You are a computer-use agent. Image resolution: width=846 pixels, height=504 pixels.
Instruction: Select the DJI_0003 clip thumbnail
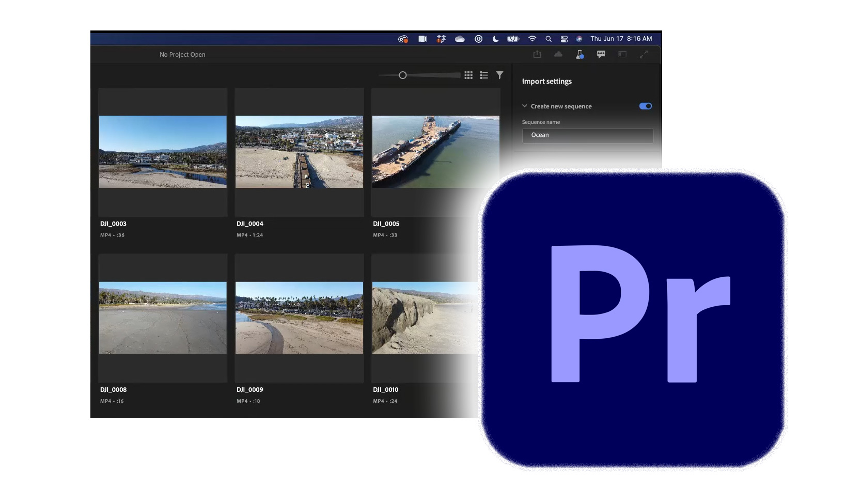point(163,152)
